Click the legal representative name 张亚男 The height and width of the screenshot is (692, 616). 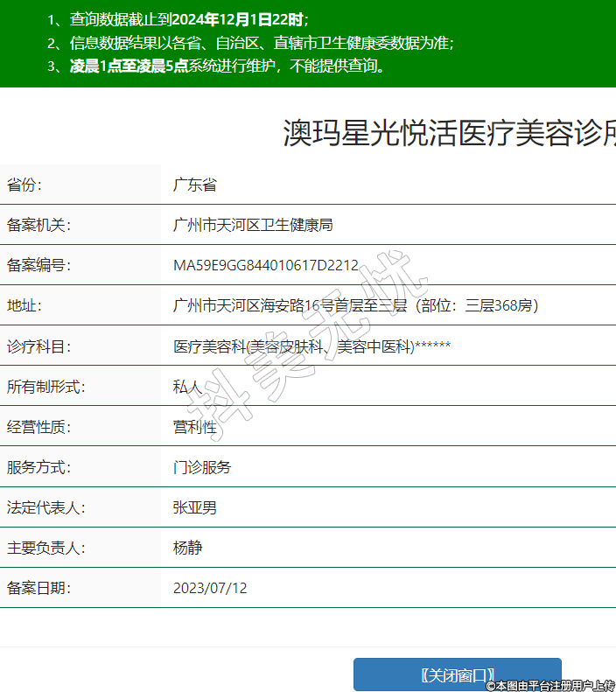coord(194,507)
